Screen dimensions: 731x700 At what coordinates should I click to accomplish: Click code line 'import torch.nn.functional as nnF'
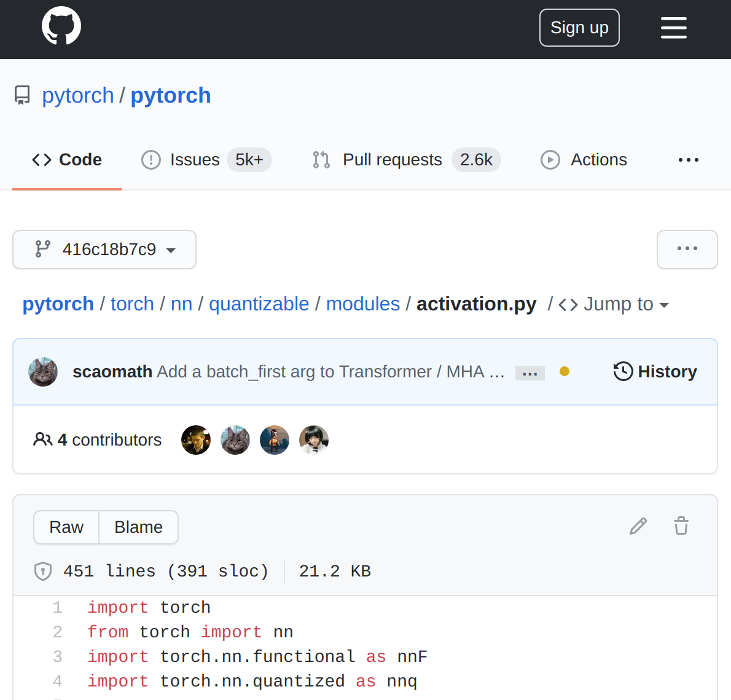point(257,657)
